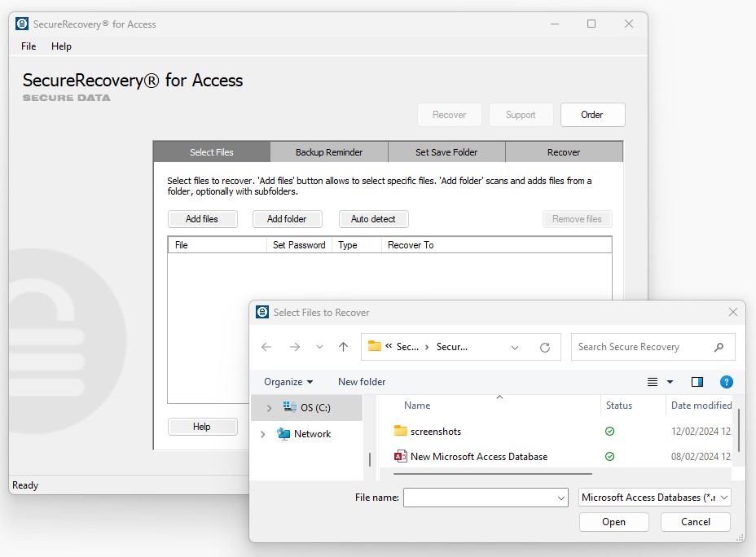Select the details view list icon
This screenshot has height=557, width=756.
[x=651, y=381]
